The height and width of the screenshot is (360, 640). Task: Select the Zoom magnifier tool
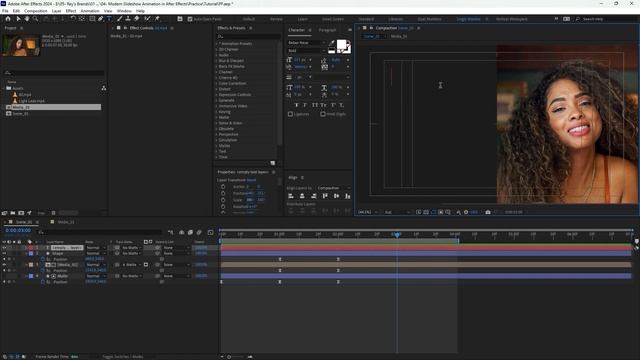tap(36, 19)
